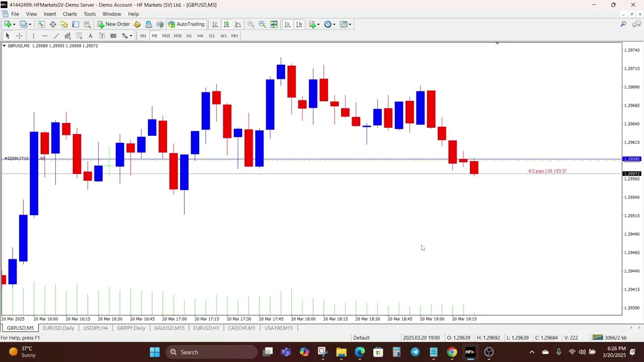Click the tile windows icon

(274, 24)
